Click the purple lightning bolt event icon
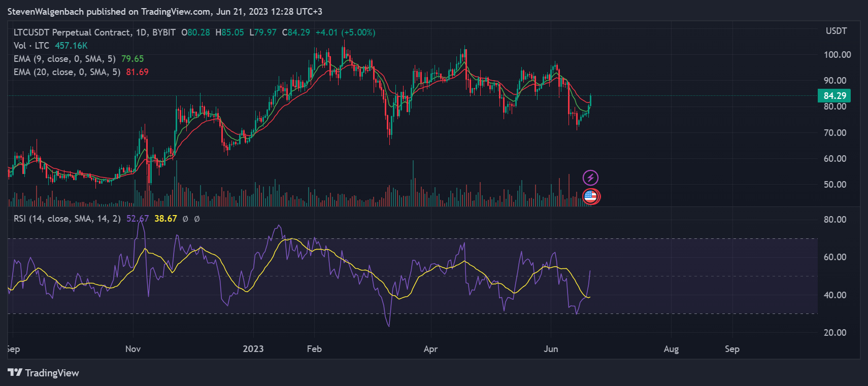Screen dimensions: 868x386 tap(590, 178)
